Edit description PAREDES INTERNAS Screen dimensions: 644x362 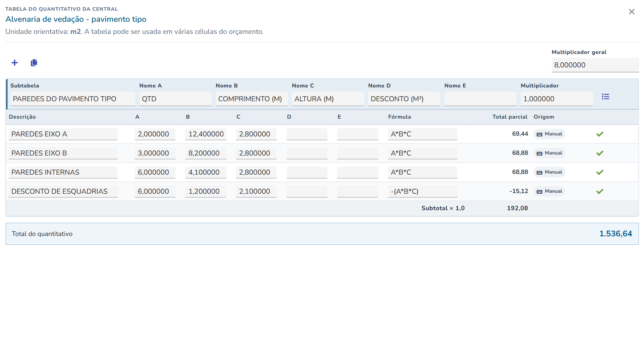[x=63, y=172]
